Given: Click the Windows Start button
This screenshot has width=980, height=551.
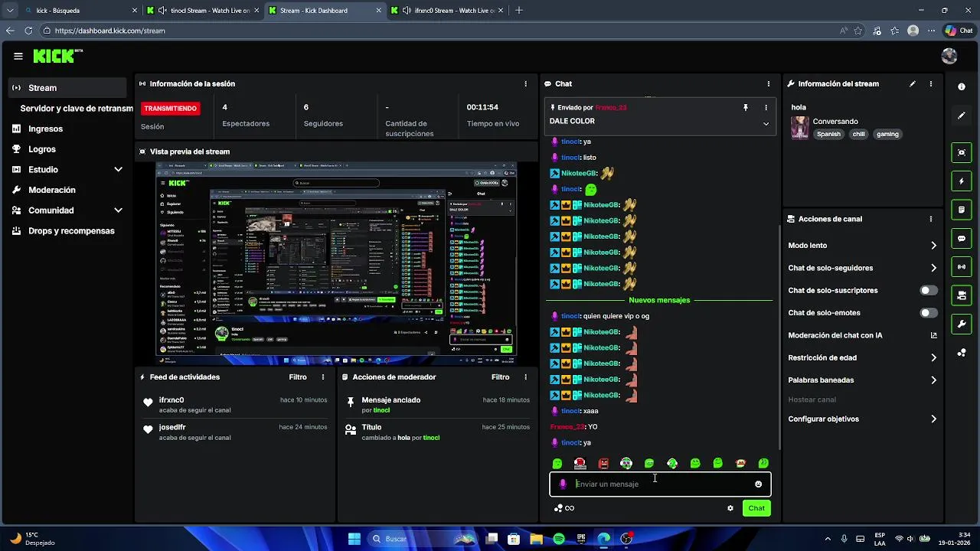Looking at the screenshot, I should [354, 539].
